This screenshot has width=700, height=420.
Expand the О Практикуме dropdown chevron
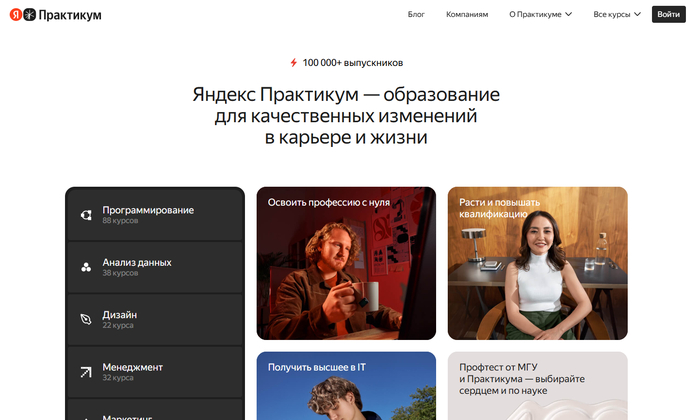[568, 15]
